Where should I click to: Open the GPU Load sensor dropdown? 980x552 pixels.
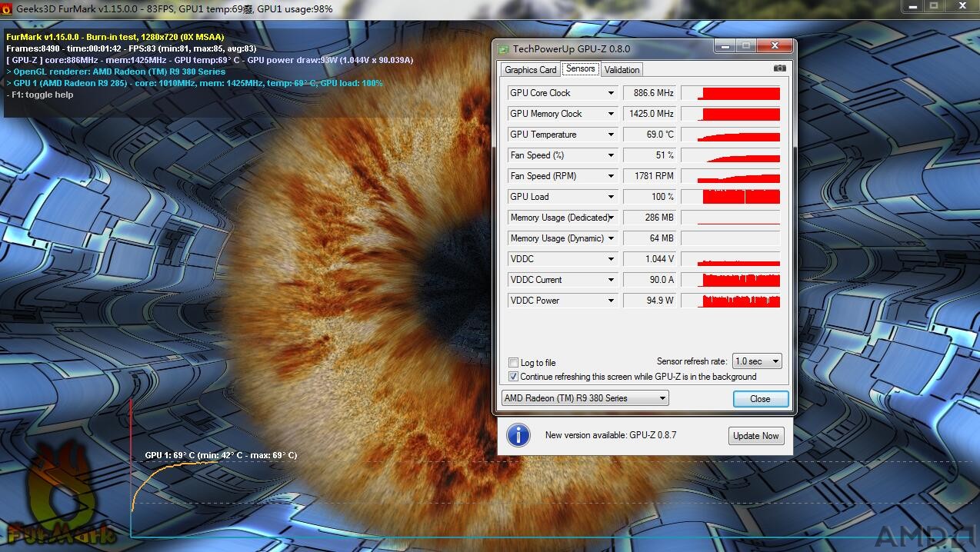pos(611,197)
